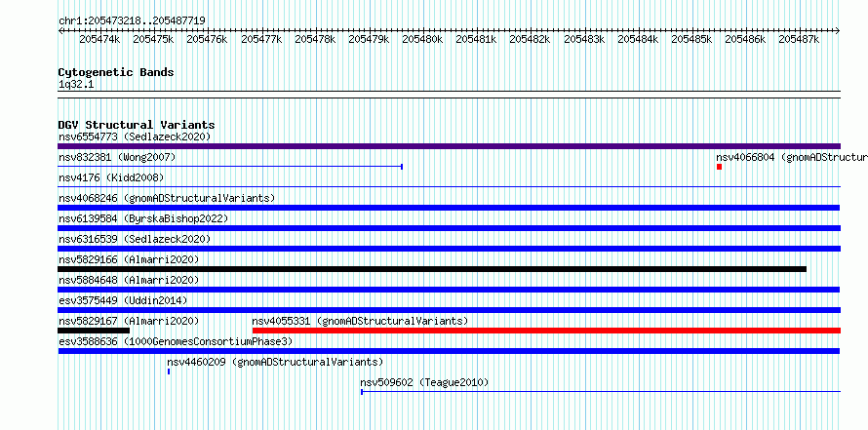868x430 pixels.
Task: Select the purple nsv6554773 variant bar
Action: (449, 146)
